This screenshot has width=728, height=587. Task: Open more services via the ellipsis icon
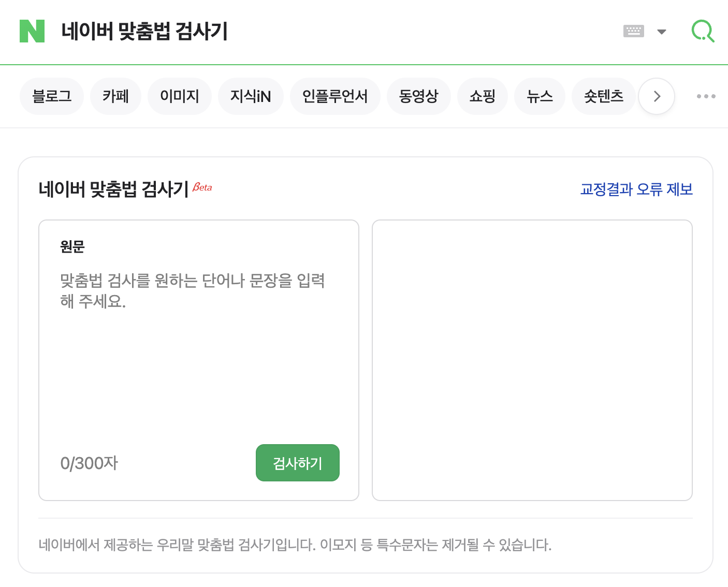pyautogui.click(x=706, y=96)
